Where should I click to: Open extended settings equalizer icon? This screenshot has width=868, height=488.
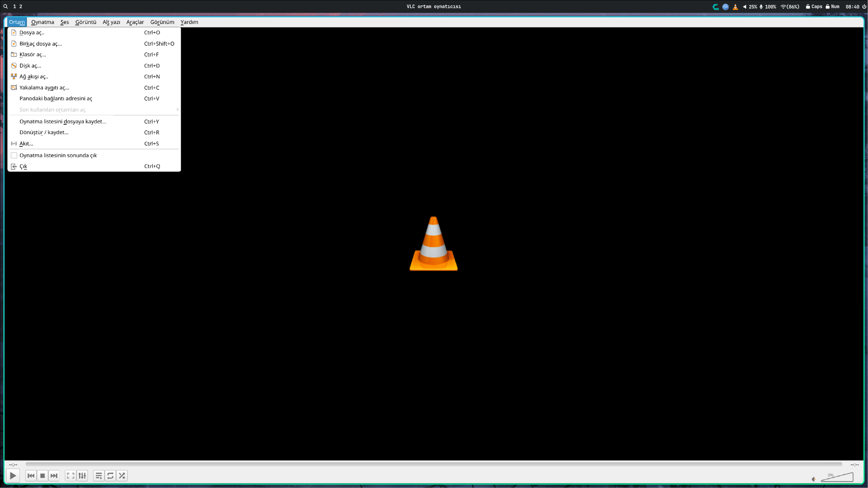(x=82, y=476)
